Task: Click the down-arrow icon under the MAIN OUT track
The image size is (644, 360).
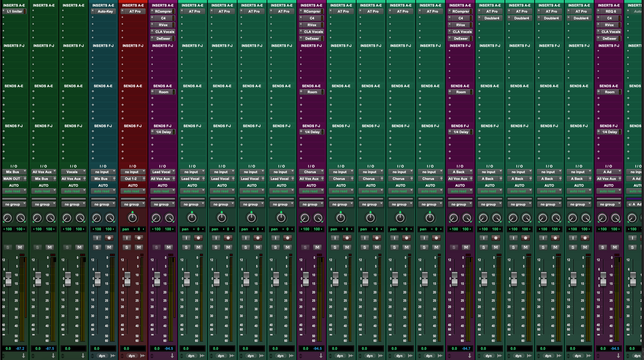Action: tap(23, 356)
